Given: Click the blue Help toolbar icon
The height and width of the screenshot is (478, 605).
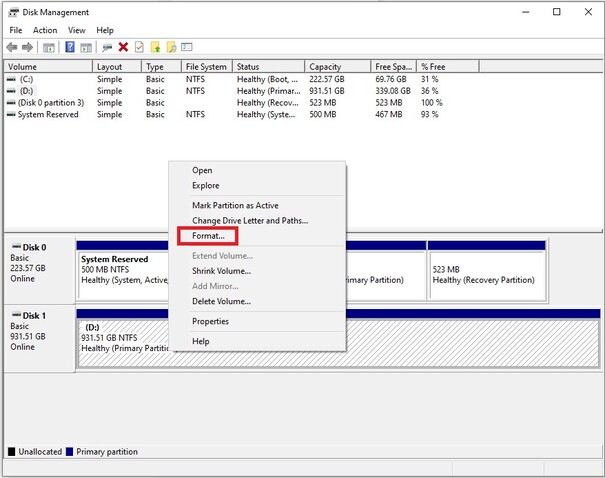Looking at the screenshot, I should tap(70, 47).
